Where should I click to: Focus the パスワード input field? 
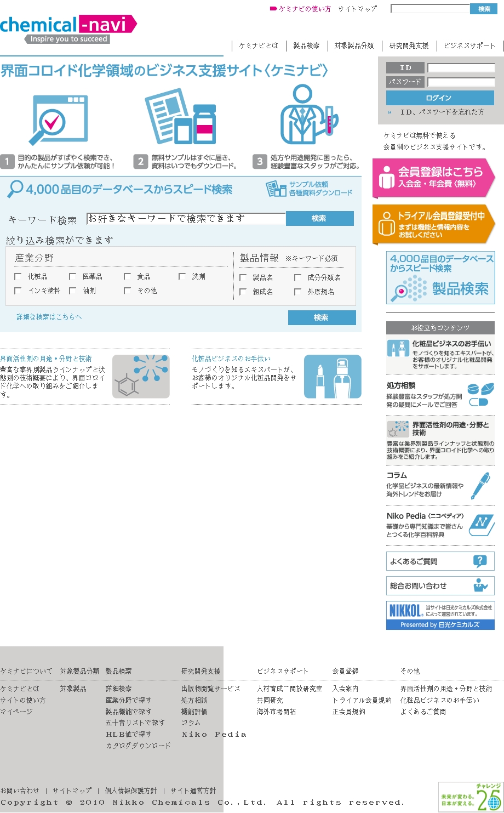pyautogui.click(x=461, y=82)
